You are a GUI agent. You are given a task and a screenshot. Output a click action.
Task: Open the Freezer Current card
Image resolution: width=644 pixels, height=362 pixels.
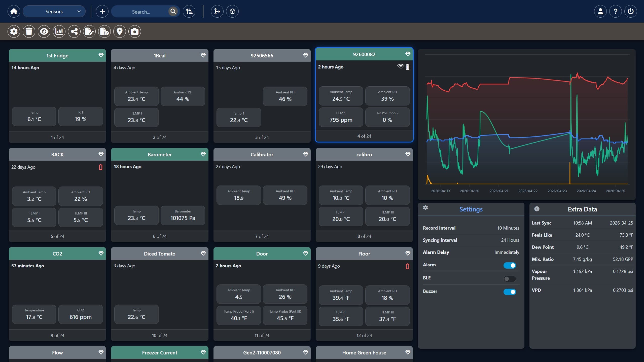coord(160,352)
